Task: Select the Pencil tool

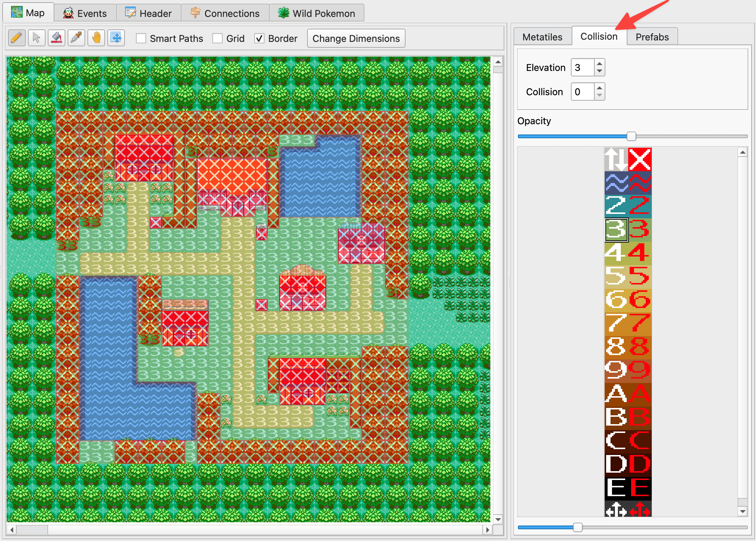Action: 17,37
